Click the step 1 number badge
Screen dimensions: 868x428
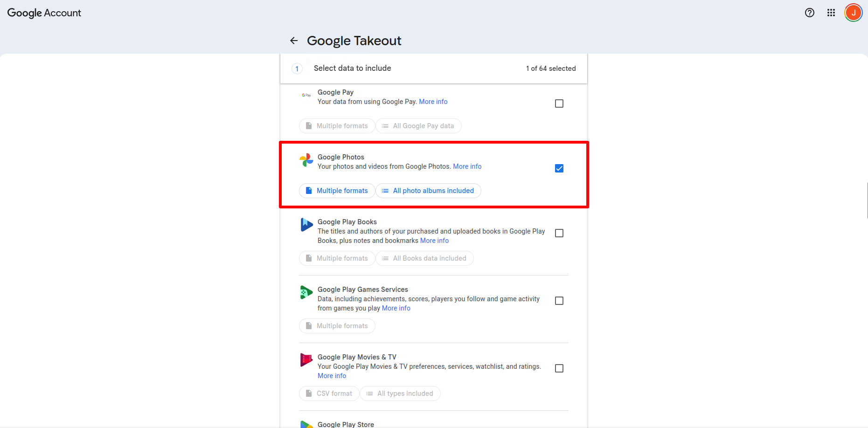pyautogui.click(x=297, y=69)
